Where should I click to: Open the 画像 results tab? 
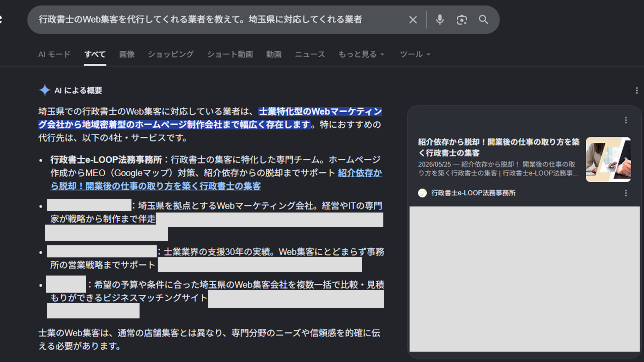point(127,54)
